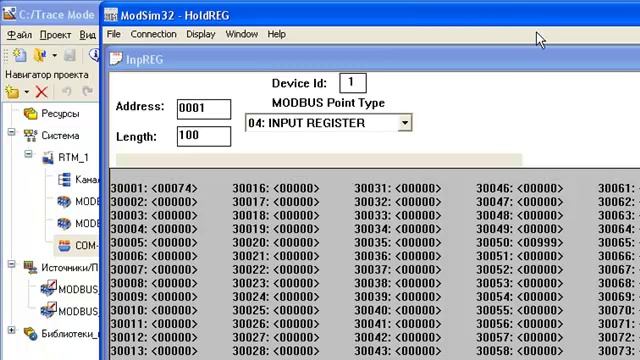Select register 30023 entry

(x=276, y=283)
